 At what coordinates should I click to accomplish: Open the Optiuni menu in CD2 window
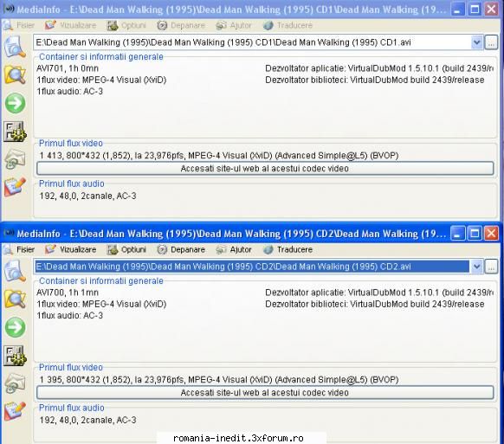126,249
